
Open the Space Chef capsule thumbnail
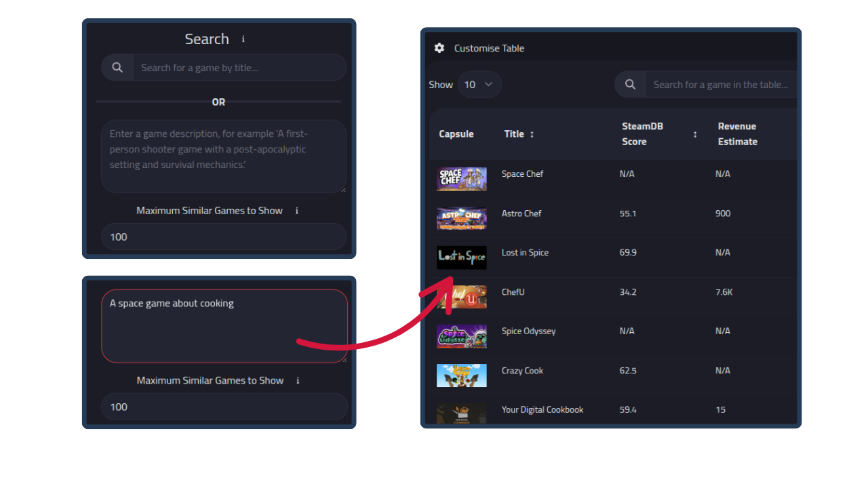click(461, 179)
